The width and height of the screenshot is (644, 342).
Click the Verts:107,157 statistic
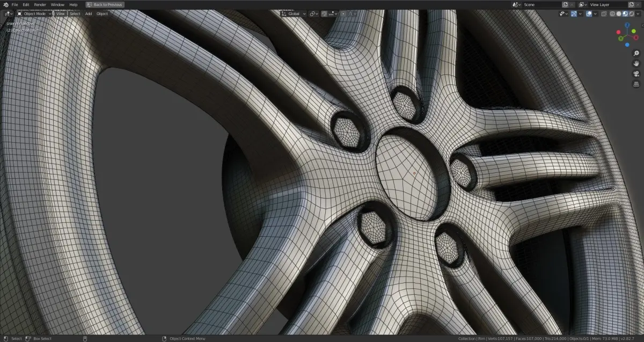pos(500,339)
